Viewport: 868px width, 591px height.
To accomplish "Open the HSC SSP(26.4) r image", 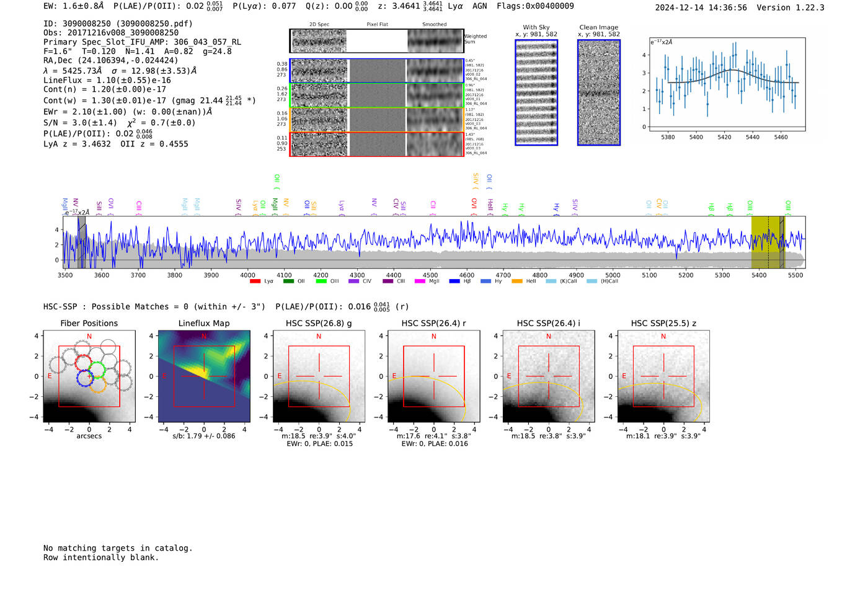I will click(434, 376).
